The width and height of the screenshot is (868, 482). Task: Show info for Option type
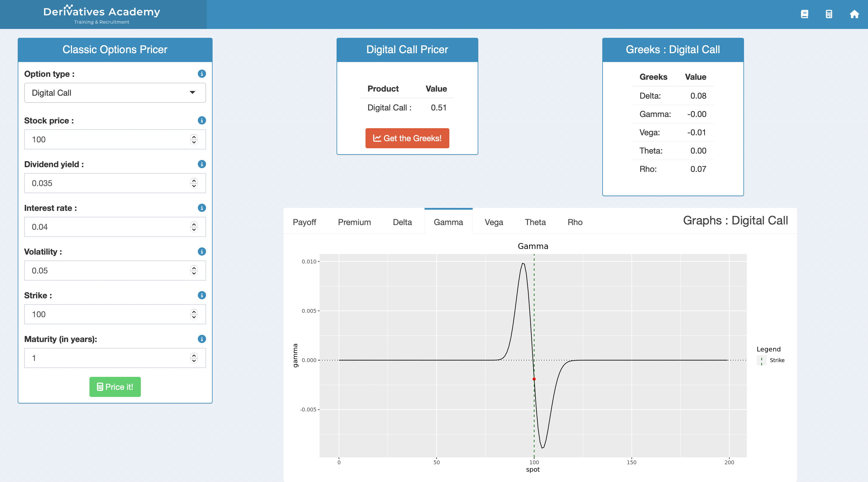201,74
